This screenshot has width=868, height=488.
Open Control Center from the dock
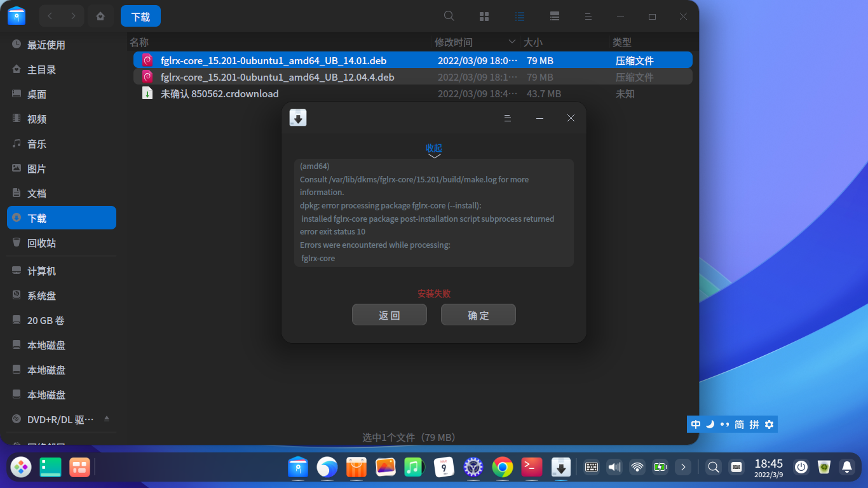point(473,467)
